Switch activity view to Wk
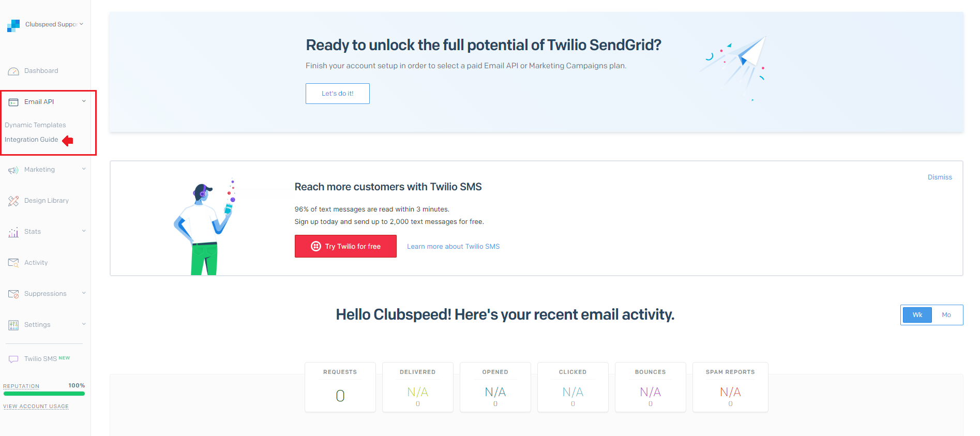980x436 pixels. tap(917, 315)
